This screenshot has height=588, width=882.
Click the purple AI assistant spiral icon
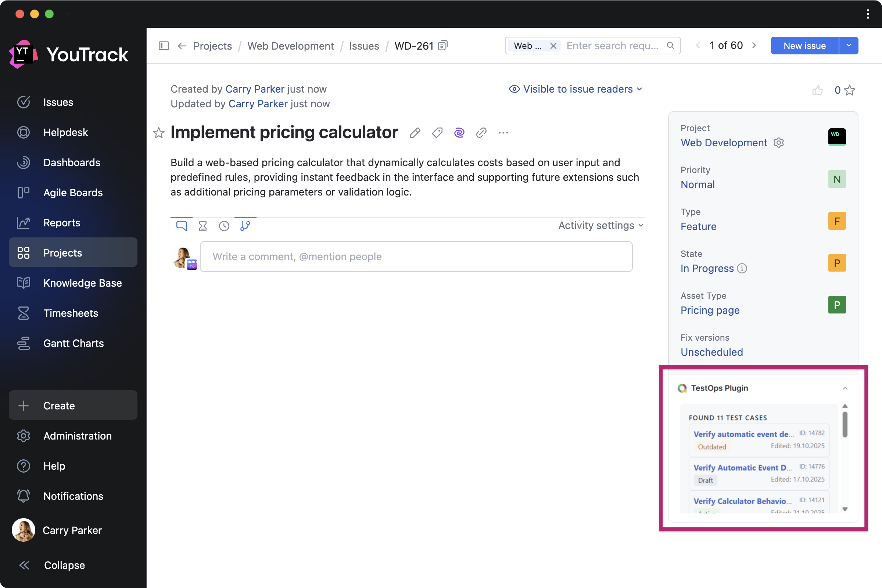point(459,133)
